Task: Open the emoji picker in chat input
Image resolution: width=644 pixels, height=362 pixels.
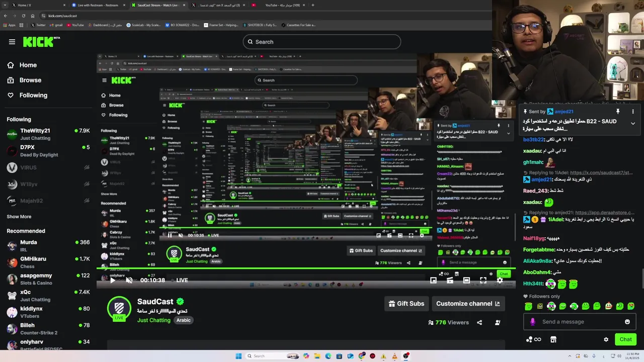Action: (x=627, y=322)
